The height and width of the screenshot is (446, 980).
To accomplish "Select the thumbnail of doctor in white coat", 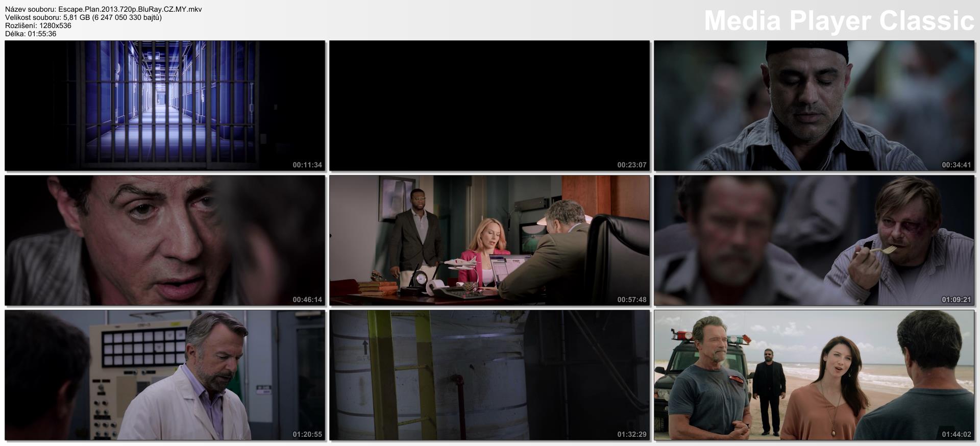I will [164, 375].
